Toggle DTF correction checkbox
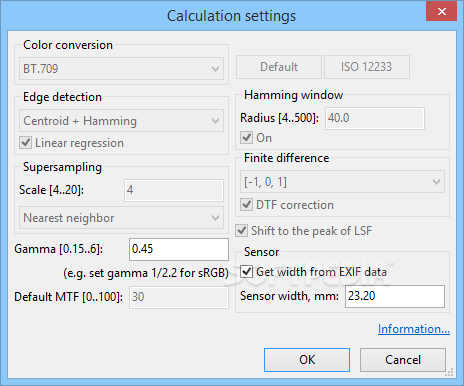464x386 pixels. [x=247, y=205]
